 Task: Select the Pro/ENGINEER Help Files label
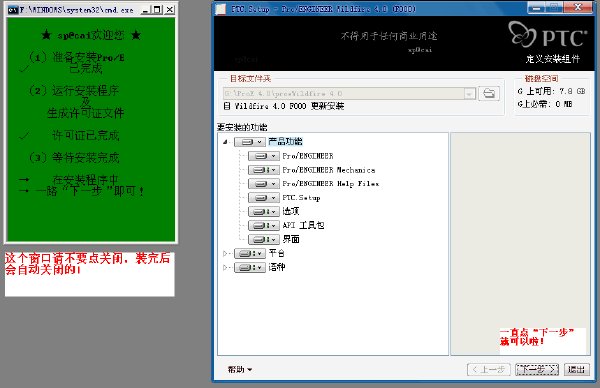331,184
